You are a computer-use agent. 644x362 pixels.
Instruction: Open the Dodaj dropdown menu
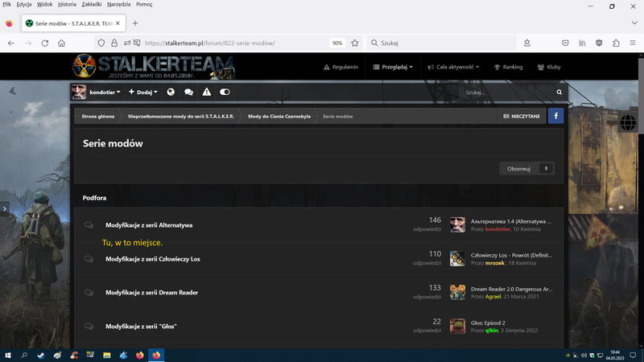click(142, 93)
